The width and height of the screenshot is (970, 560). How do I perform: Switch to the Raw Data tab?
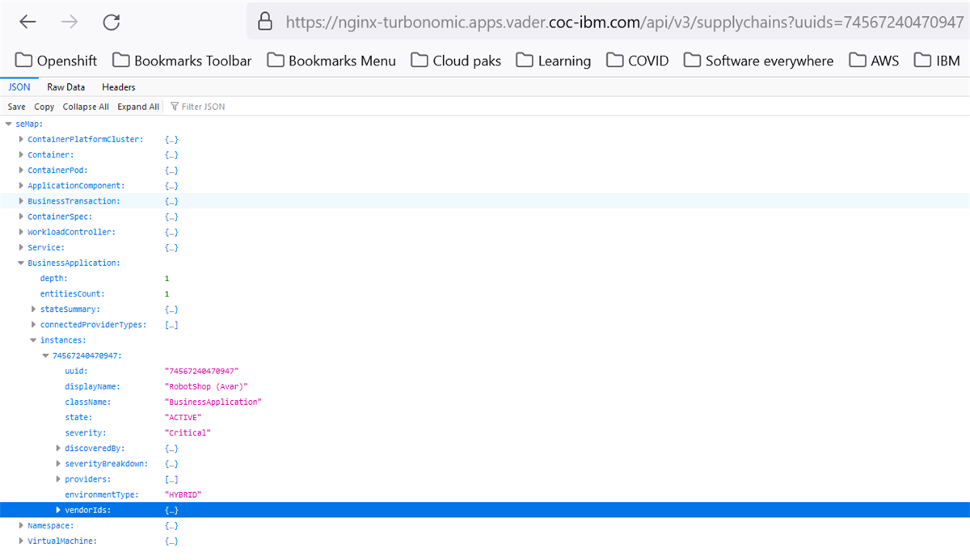65,86
